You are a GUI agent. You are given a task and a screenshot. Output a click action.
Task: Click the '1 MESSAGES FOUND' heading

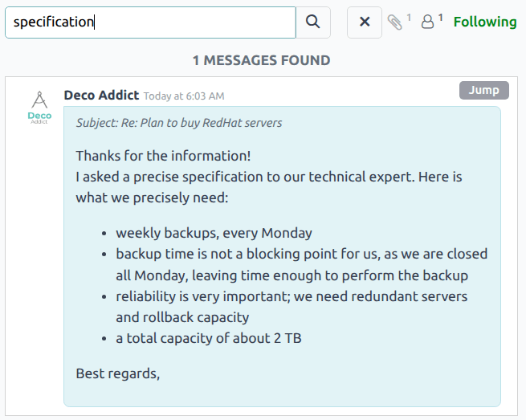coord(261,60)
